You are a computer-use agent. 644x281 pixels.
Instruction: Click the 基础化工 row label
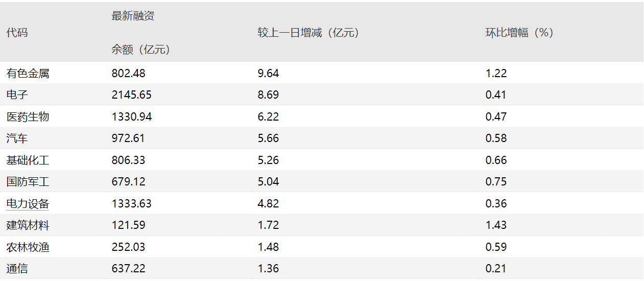click(x=28, y=160)
